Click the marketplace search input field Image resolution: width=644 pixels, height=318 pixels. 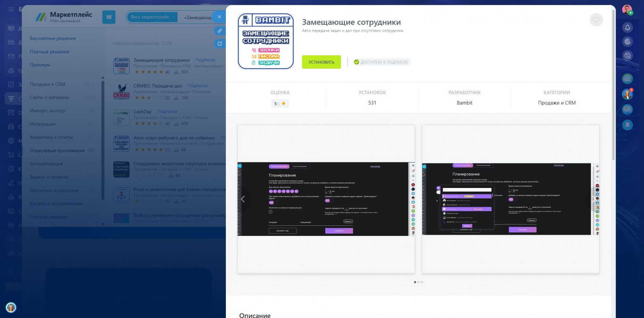(197, 17)
